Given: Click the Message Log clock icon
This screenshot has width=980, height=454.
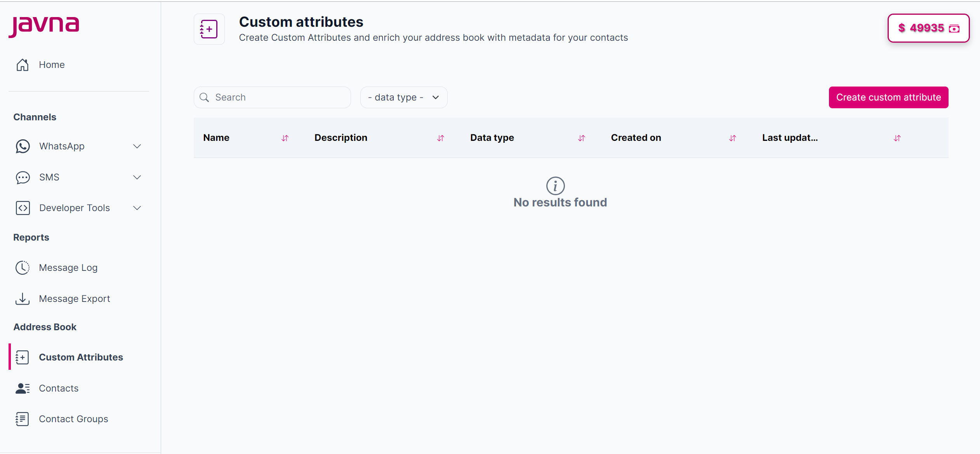Looking at the screenshot, I should [x=23, y=267].
